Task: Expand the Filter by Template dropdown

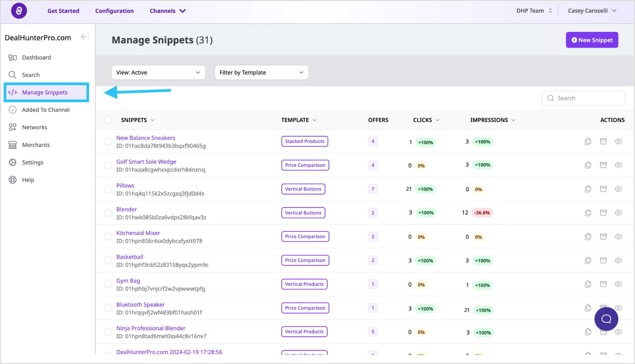Action: (261, 73)
